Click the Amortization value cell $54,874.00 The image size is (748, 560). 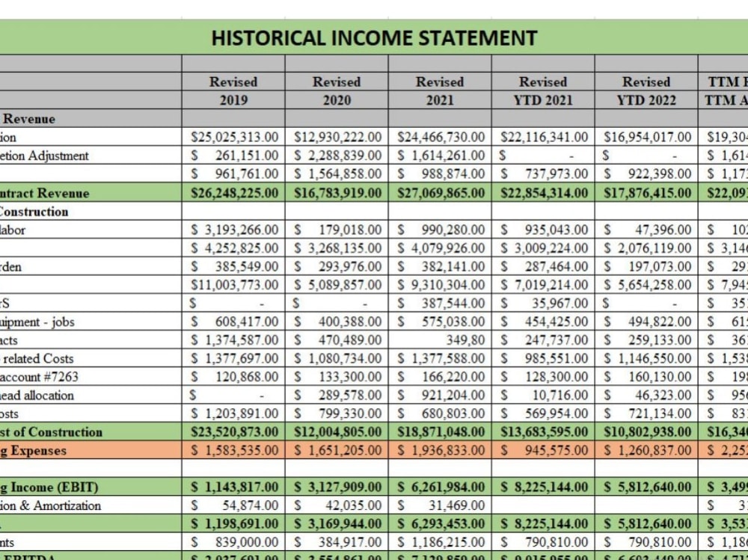(x=233, y=505)
